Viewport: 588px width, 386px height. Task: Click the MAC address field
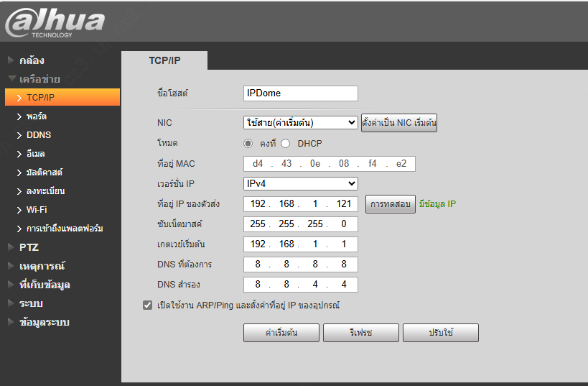pyautogui.click(x=330, y=164)
